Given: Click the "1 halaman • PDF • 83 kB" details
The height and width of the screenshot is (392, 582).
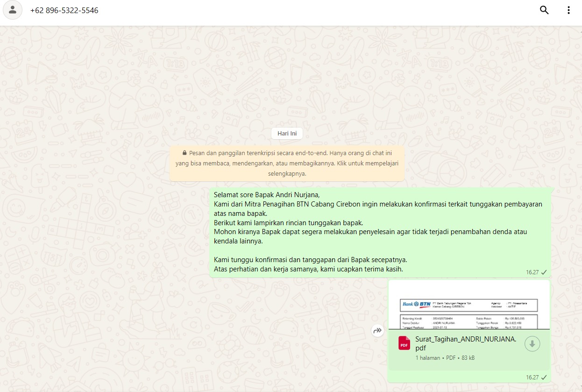Looking at the screenshot, I should (445, 358).
